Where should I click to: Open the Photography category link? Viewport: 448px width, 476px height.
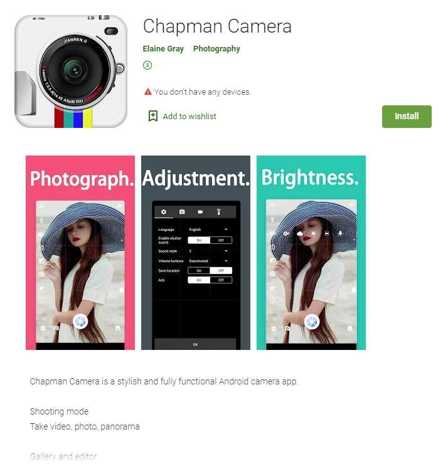pyautogui.click(x=216, y=48)
